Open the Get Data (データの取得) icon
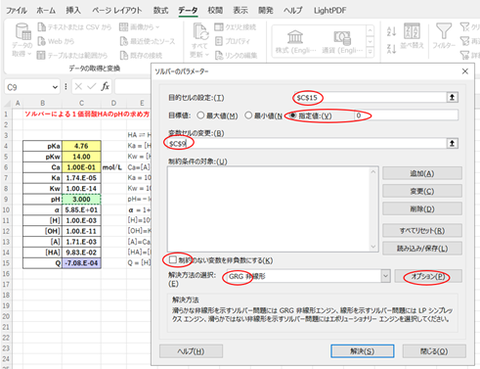Viewport: 480px width, 369px height. (23, 31)
